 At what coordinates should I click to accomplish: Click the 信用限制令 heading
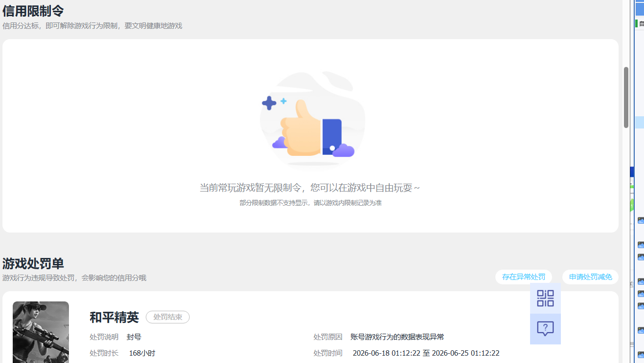point(33,10)
